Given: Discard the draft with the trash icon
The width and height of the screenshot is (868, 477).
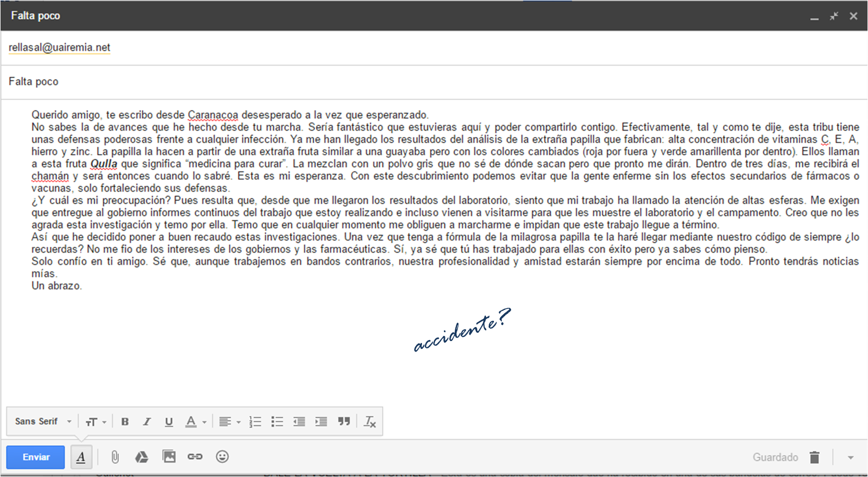Looking at the screenshot, I should [x=814, y=457].
